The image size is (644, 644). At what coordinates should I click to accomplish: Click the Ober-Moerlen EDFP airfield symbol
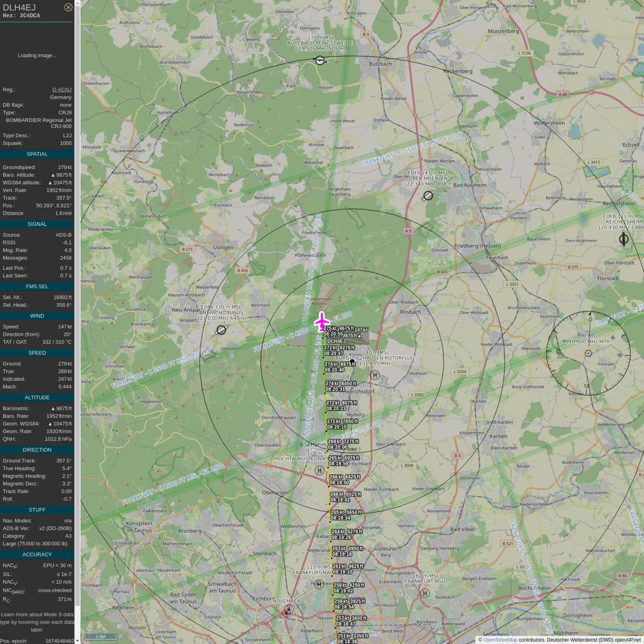click(428, 196)
